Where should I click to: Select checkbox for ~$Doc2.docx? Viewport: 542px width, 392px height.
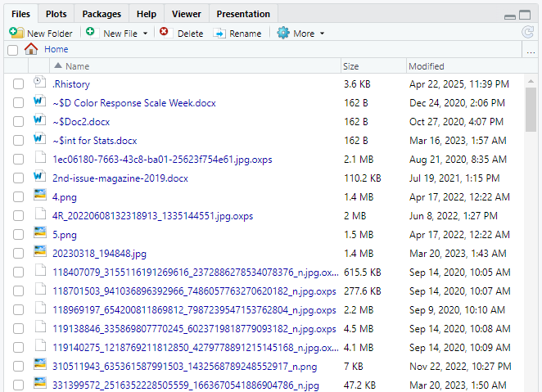coord(18,122)
